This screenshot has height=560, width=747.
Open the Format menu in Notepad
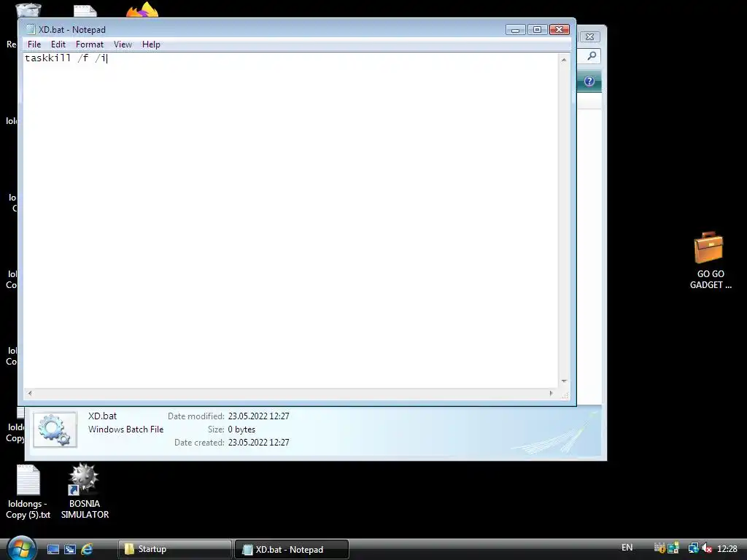(90, 44)
